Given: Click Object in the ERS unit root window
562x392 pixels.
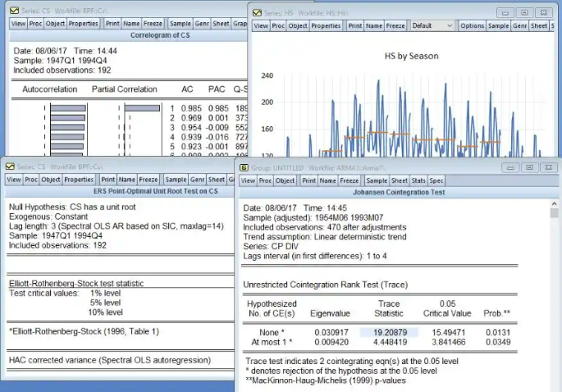Looking at the screenshot, I should click(51, 180).
